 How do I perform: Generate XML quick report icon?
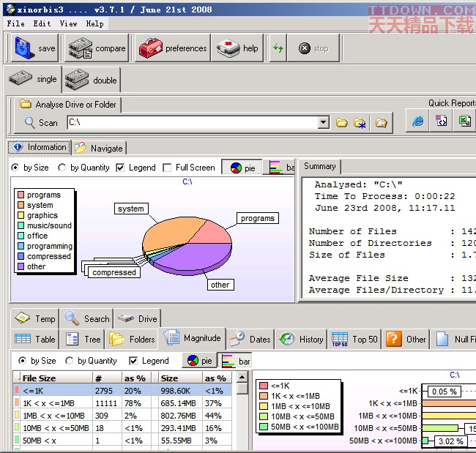pyautogui.click(x=441, y=121)
